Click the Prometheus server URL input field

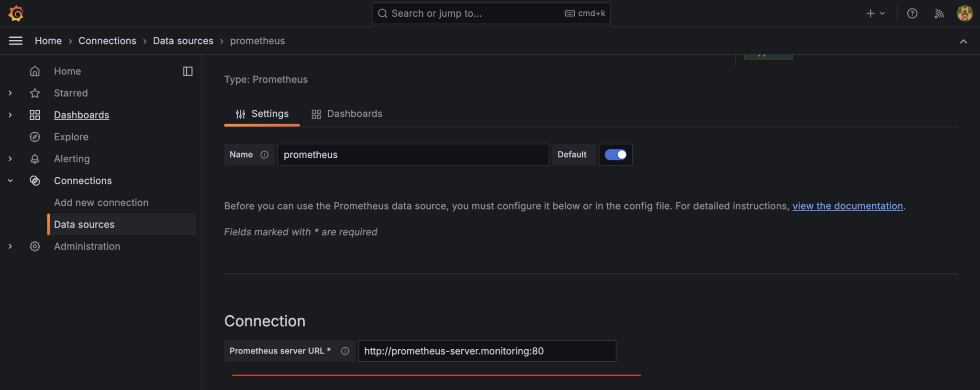click(487, 351)
